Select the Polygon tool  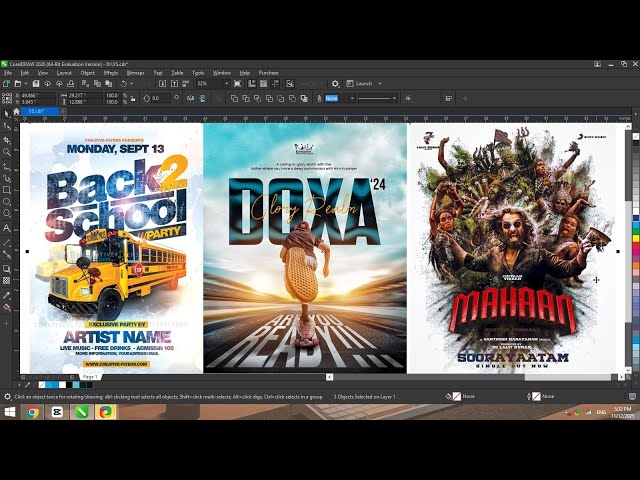[7, 213]
